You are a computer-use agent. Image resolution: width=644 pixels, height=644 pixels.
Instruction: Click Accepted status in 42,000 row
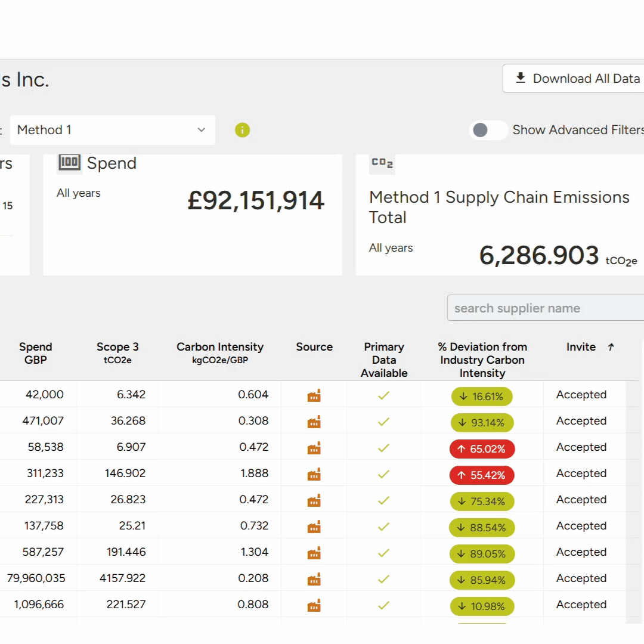(581, 395)
